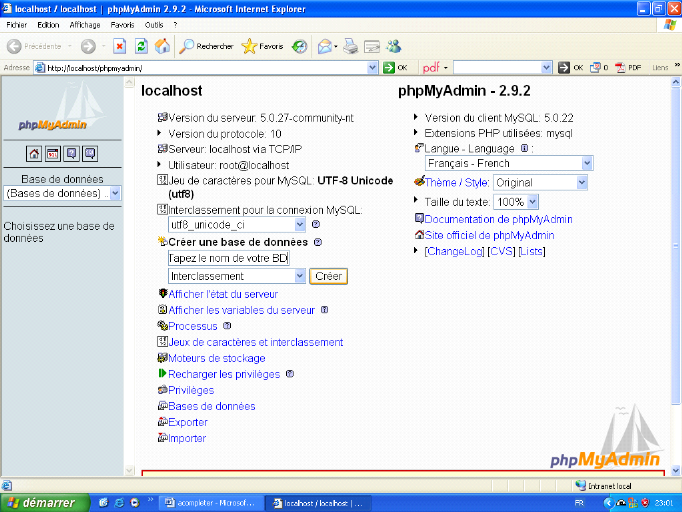This screenshot has width=682, height=512.
Task: Click the Windows démarrer start button
Action: [43, 503]
